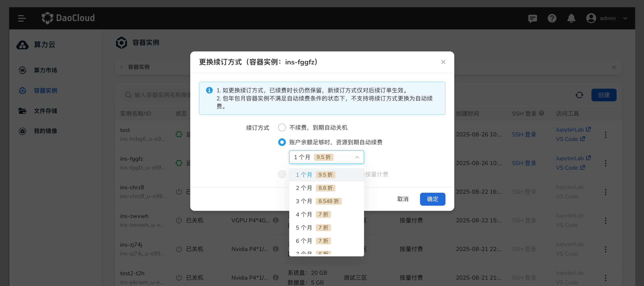Expand the admin account dropdown

tap(625, 18)
